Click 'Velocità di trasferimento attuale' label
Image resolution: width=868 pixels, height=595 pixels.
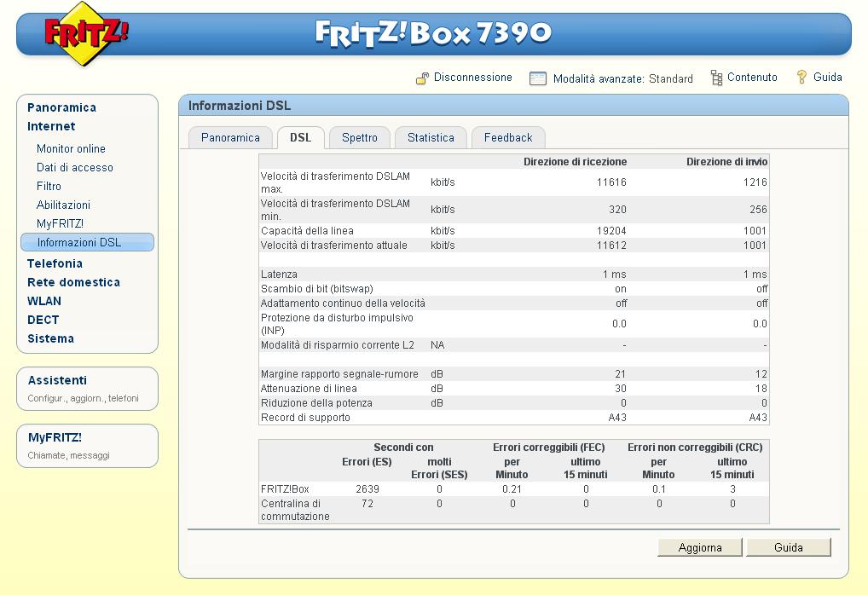[333, 246]
